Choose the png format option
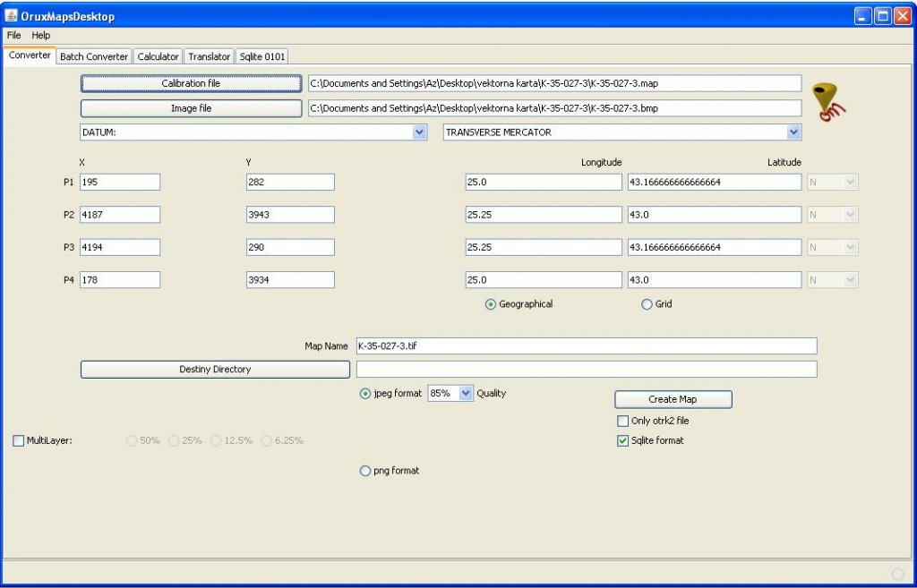The width and height of the screenshot is (917, 588). click(365, 471)
